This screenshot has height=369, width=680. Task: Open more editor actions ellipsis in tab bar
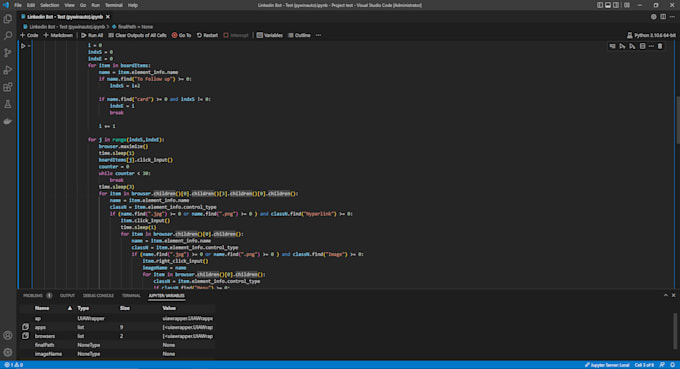coord(672,17)
